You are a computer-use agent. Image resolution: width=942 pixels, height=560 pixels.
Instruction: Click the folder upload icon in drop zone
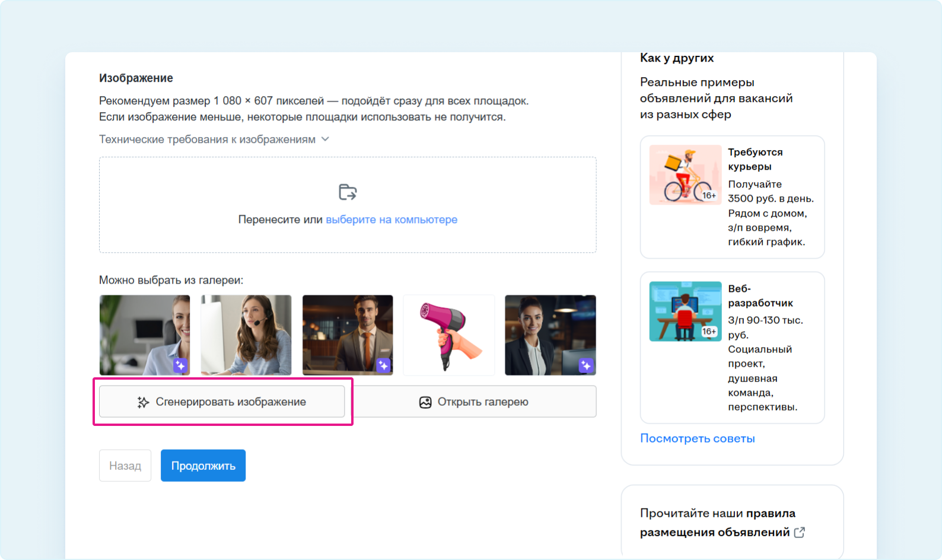point(348,192)
